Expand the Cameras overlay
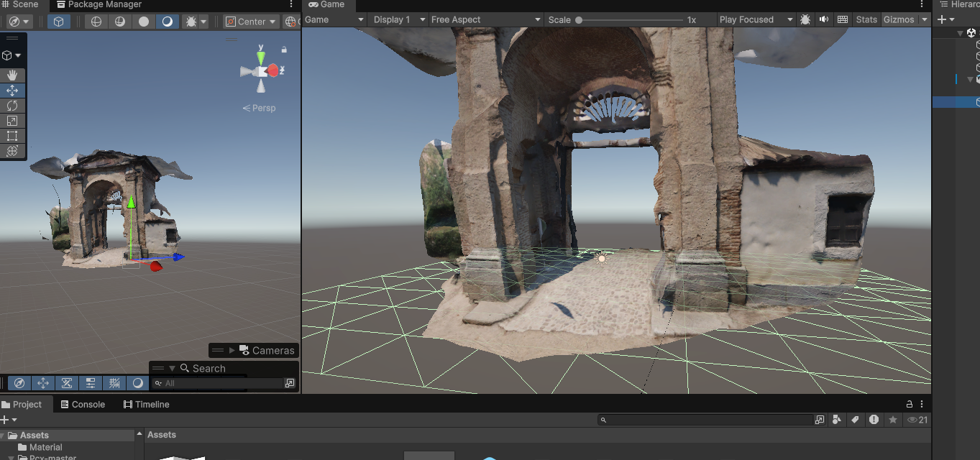 (x=232, y=350)
